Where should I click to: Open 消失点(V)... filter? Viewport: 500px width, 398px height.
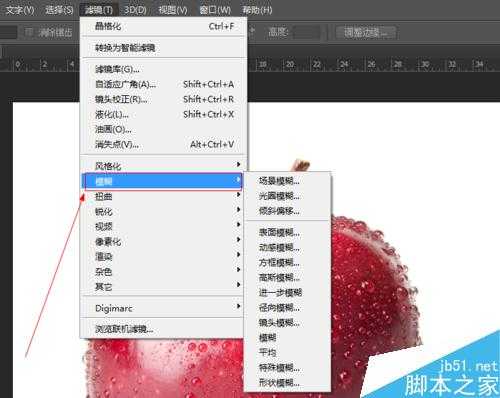[163, 144]
